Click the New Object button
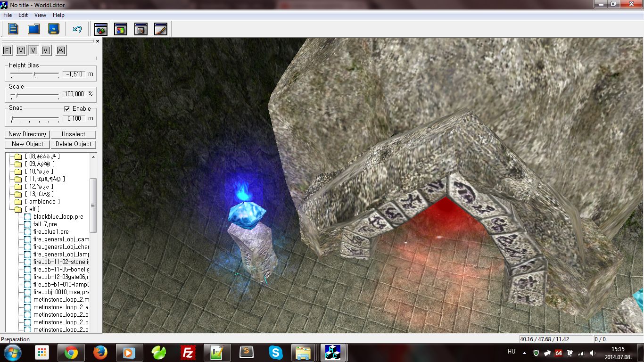 coord(27,144)
